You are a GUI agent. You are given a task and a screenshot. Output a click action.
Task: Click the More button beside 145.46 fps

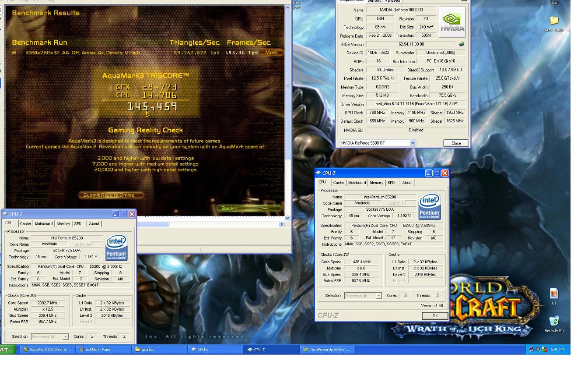pos(272,53)
